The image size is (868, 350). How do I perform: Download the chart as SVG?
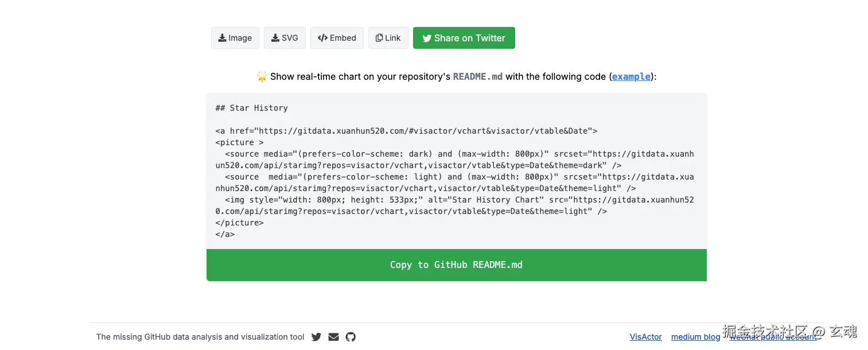coord(285,38)
